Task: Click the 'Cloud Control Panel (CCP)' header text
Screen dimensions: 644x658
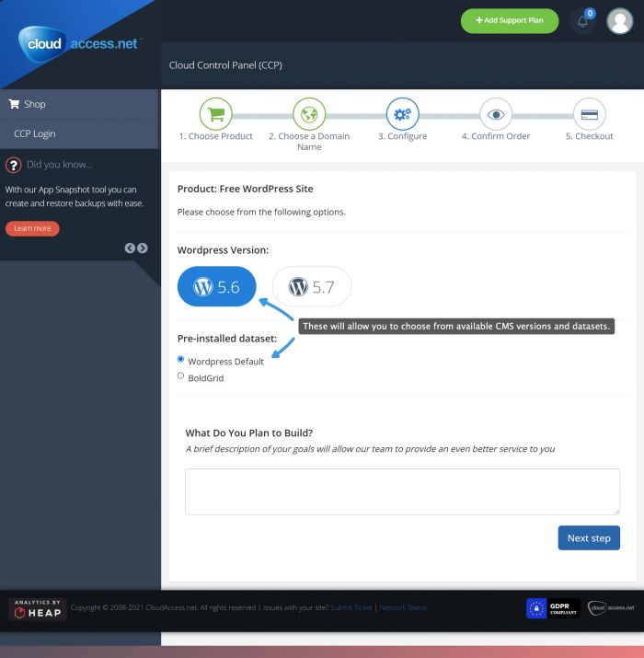Action: [225, 65]
